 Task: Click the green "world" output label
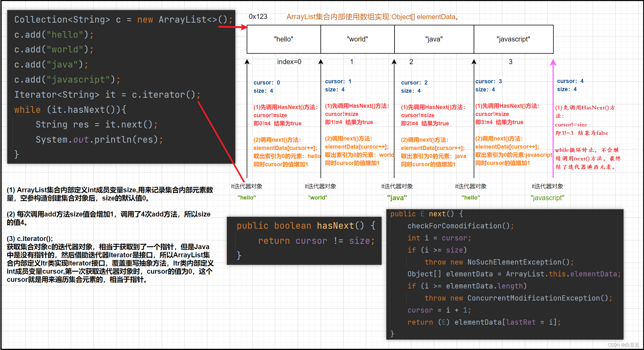317,198
